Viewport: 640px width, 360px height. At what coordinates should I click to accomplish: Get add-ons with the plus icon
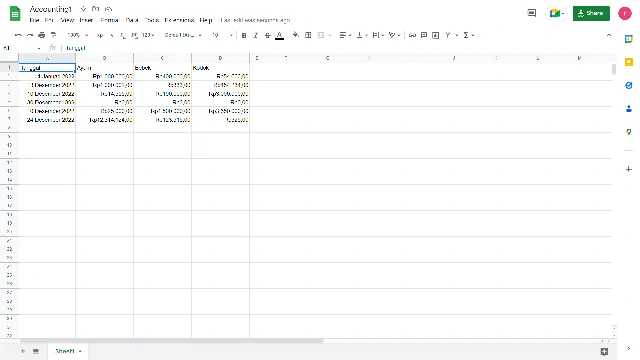[x=629, y=169]
